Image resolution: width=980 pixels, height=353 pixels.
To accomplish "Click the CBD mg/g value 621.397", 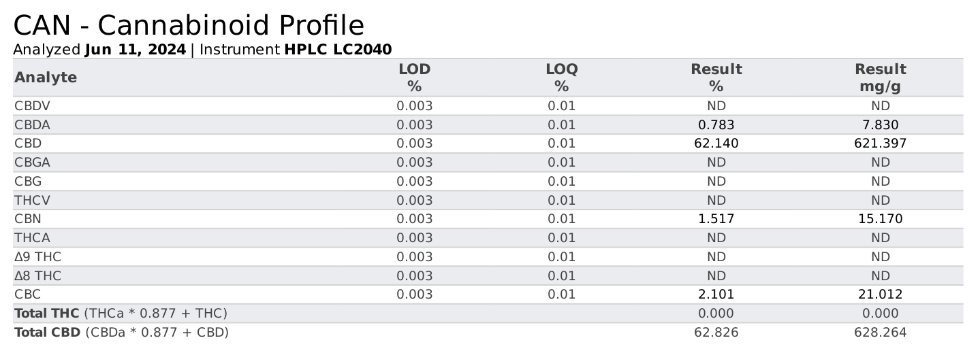I will click(x=881, y=144).
